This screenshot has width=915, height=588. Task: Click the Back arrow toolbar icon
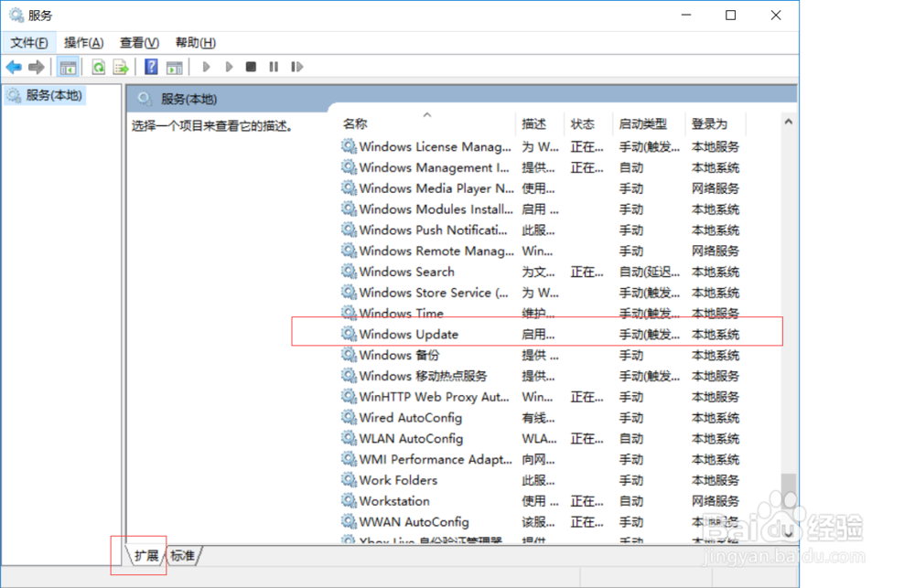point(14,67)
